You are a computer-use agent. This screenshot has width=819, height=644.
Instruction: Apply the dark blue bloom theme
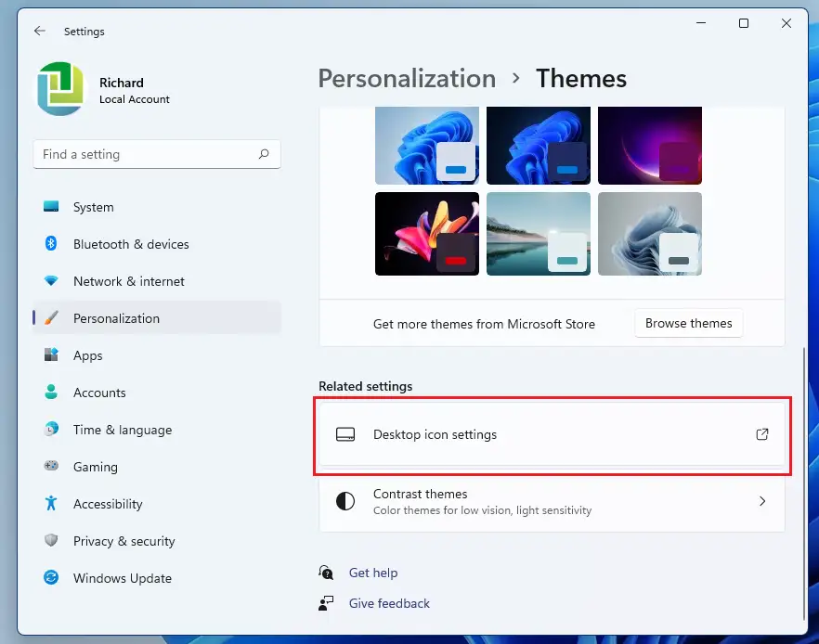coord(538,145)
